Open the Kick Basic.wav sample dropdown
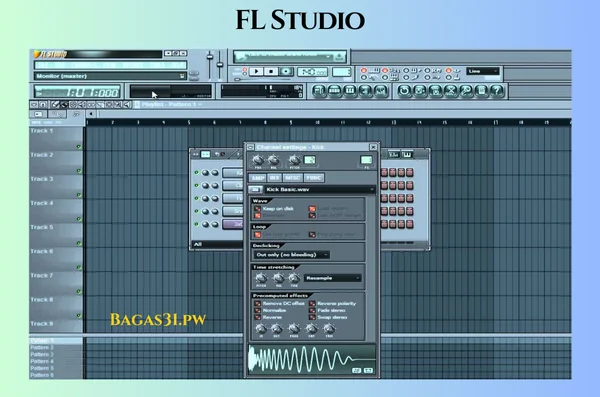Screen dimensions: 600x397 click(x=320, y=190)
